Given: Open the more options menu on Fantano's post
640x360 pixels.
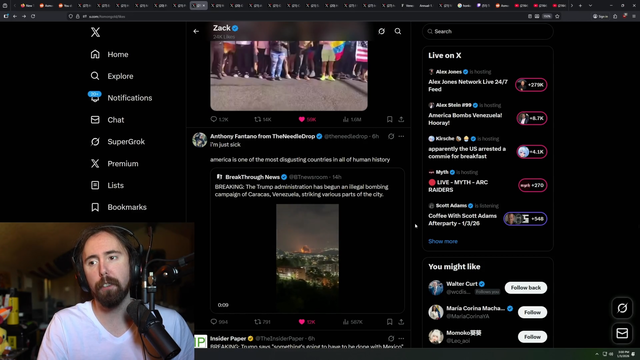Looking at the screenshot, I should click(x=401, y=136).
